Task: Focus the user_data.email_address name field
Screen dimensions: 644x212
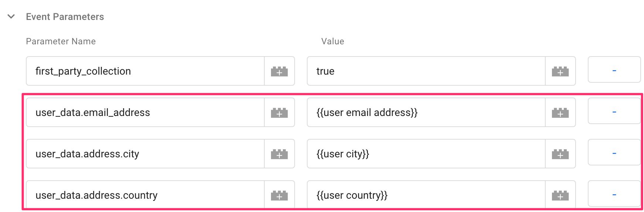Action: point(145,112)
